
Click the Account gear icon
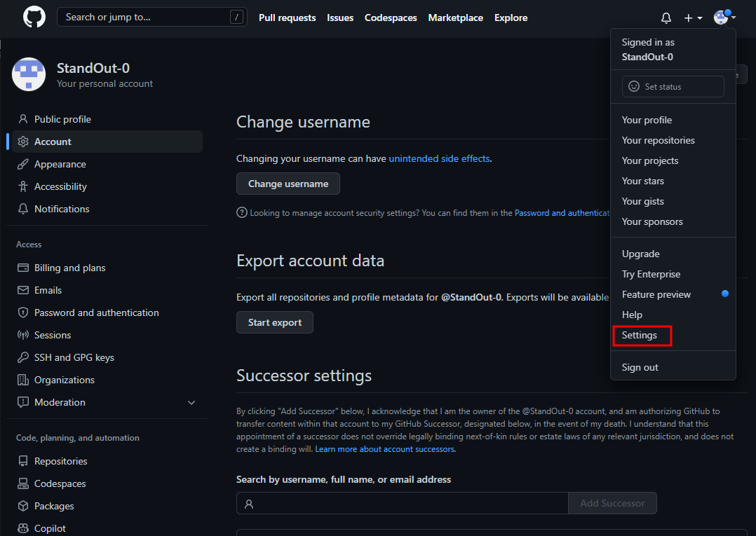click(x=22, y=142)
